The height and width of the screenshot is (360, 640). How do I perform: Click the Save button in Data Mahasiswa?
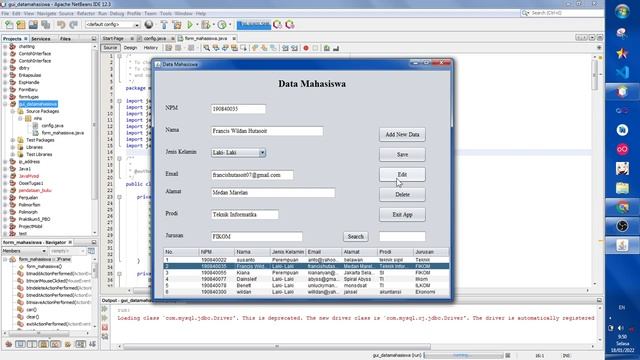[x=402, y=155]
